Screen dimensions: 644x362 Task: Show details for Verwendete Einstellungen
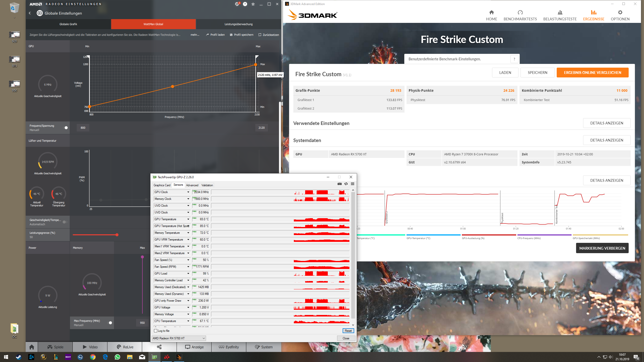607,123
